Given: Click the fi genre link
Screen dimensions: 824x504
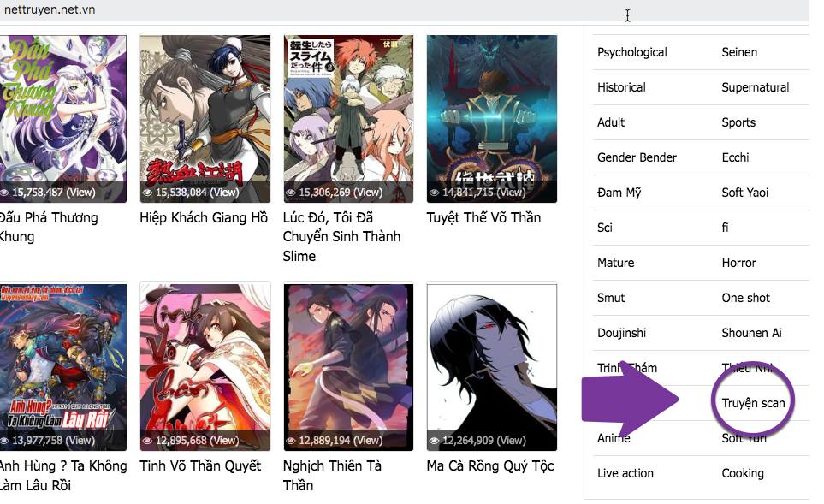Looking at the screenshot, I should 726,228.
